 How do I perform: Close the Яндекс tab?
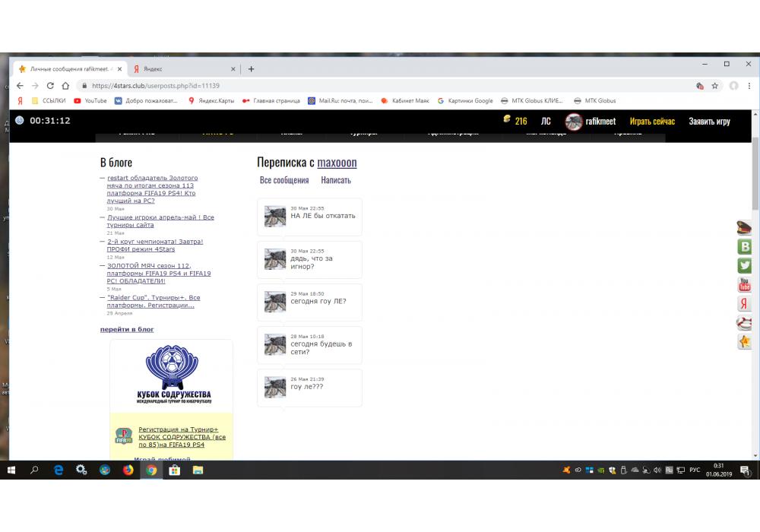click(233, 69)
